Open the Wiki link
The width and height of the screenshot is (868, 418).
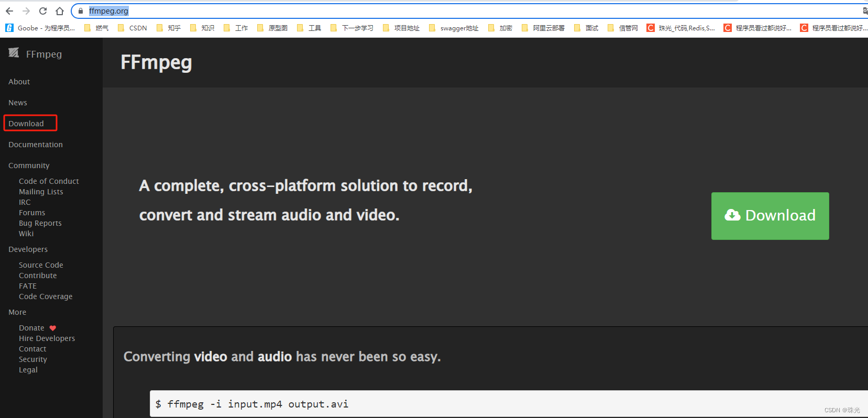tap(26, 234)
